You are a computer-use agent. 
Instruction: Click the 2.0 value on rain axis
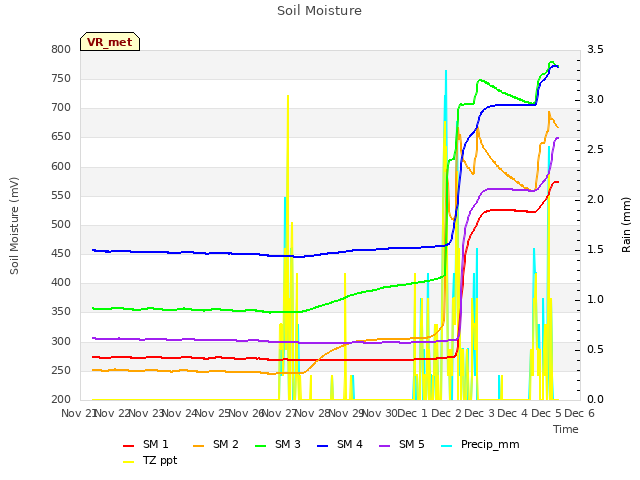point(595,199)
